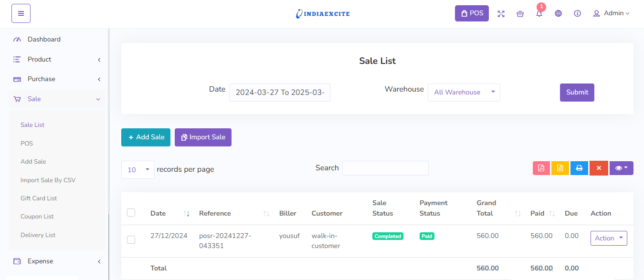Open the notifications bell icon

coord(539,14)
